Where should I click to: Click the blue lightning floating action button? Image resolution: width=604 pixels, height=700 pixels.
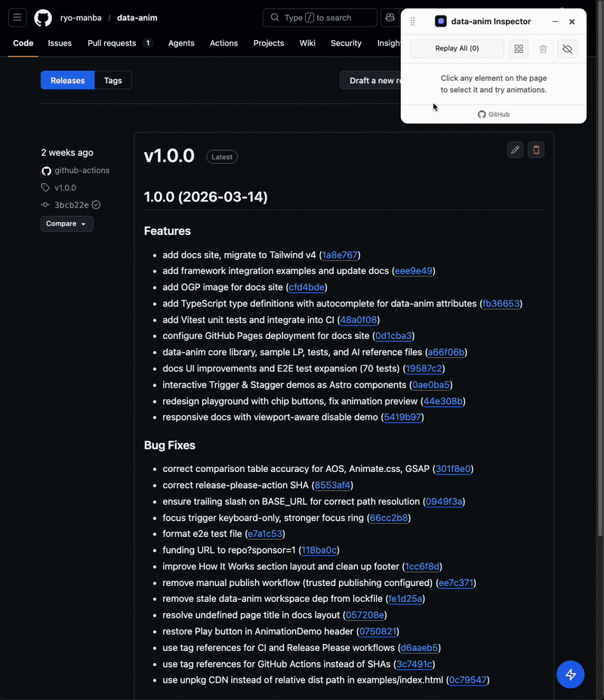tap(570, 674)
